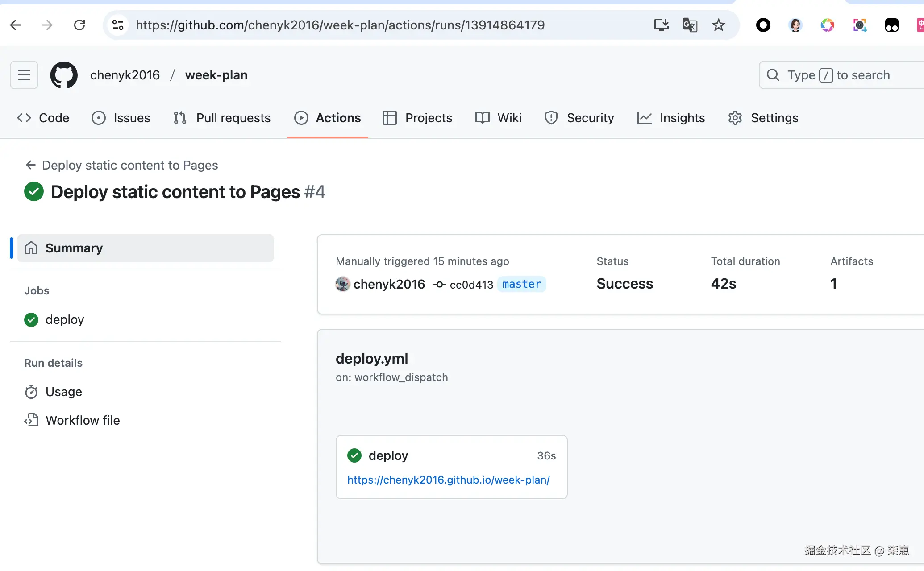Click the browser back arrow
Image resolution: width=924 pixels, height=571 pixels.
[x=16, y=25]
